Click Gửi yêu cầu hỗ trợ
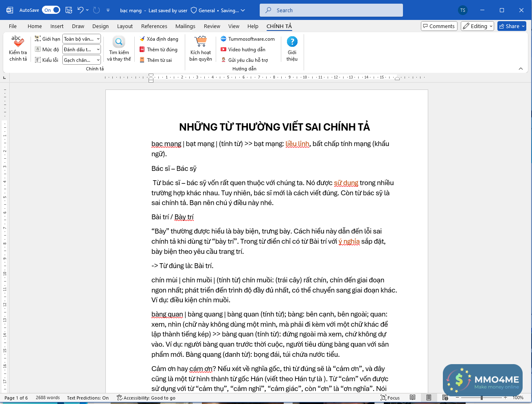 click(x=244, y=60)
